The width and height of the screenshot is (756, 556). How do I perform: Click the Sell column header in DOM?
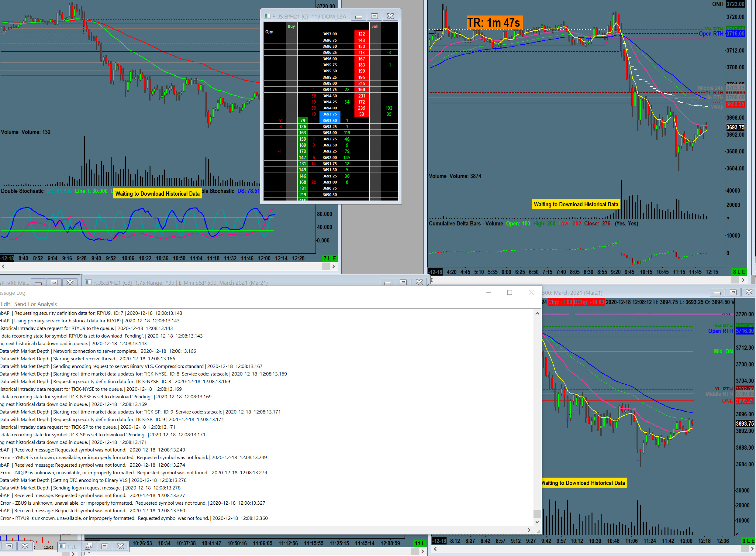coord(375,26)
